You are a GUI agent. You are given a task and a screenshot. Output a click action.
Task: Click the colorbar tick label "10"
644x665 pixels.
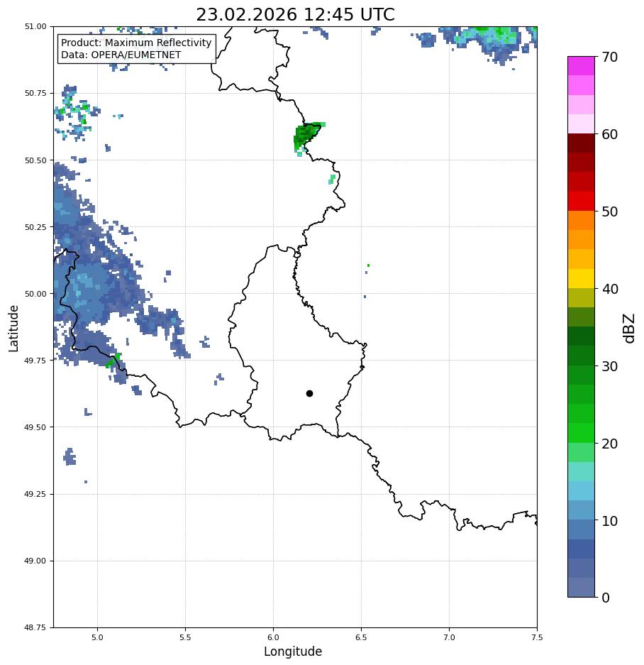[x=610, y=521]
